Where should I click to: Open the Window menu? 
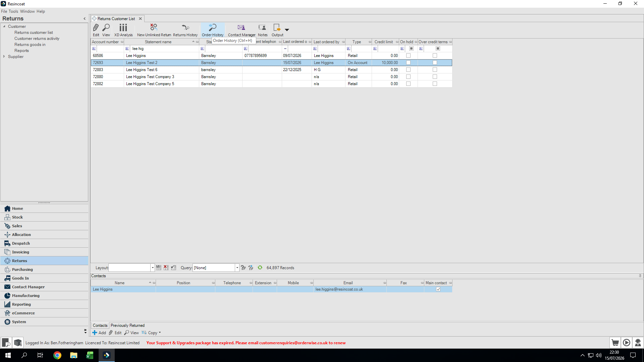pyautogui.click(x=28, y=11)
